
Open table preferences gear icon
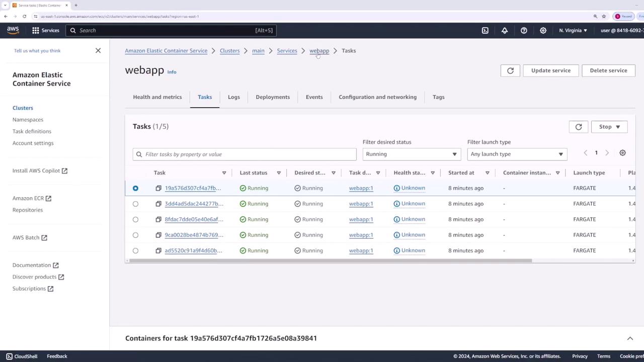[x=622, y=153]
